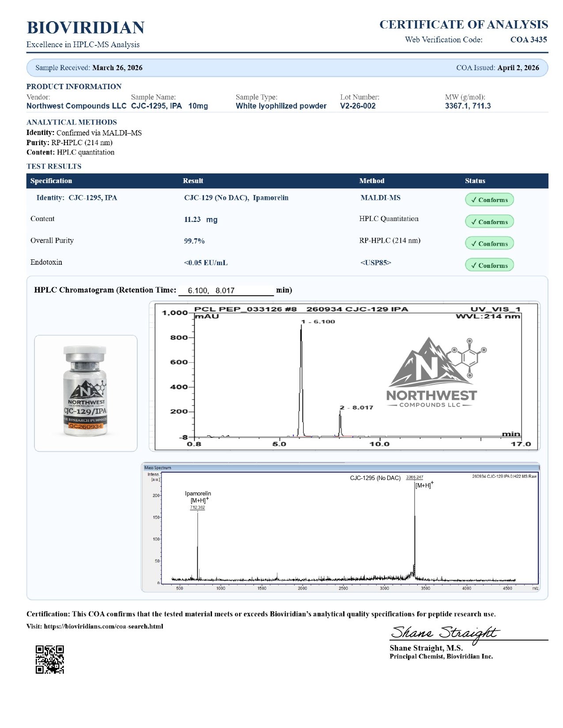563x728 pixels.
Task: Click the Ipamorelin peak value 712.382
Action: coord(197,507)
